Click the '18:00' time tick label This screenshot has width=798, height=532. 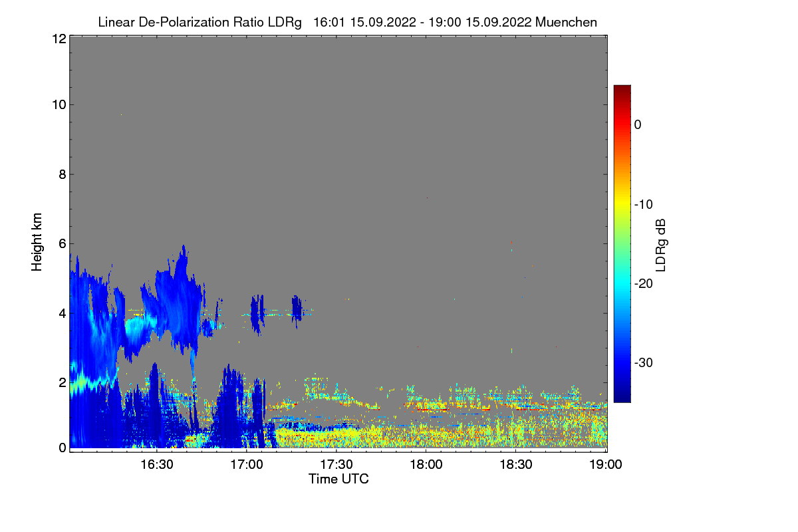point(426,464)
